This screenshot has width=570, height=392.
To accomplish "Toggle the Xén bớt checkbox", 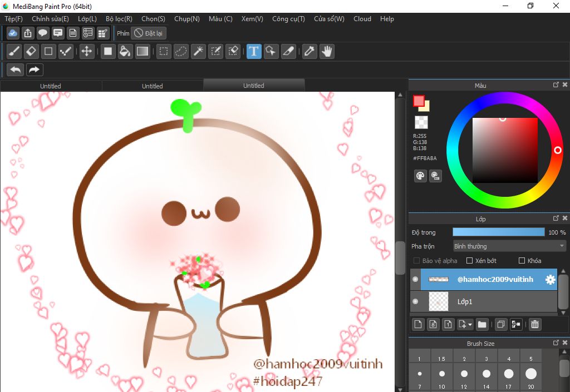I will click(x=469, y=261).
